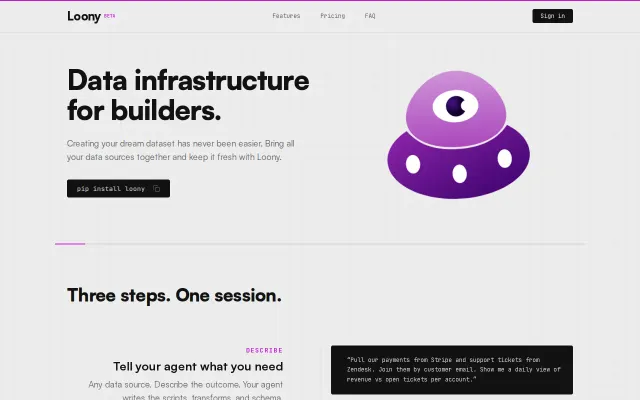This screenshot has height=400, width=640.
Task: Open the Features nav link
Action: [x=286, y=16]
